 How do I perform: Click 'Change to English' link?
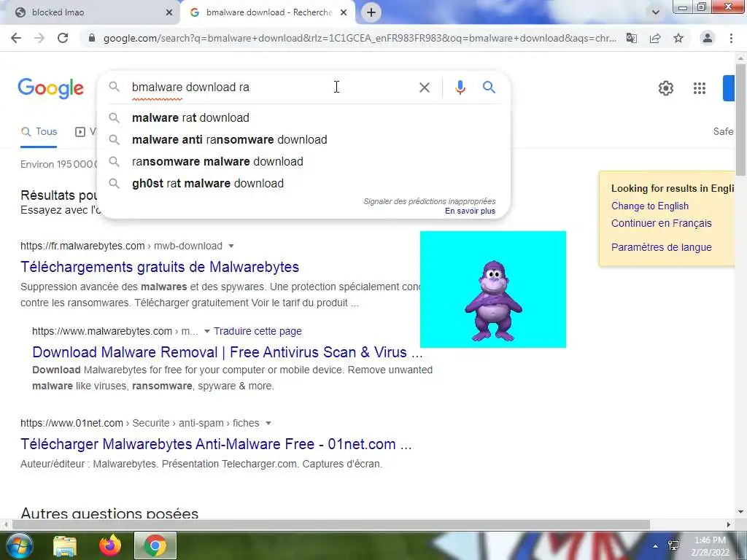(650, 206)
